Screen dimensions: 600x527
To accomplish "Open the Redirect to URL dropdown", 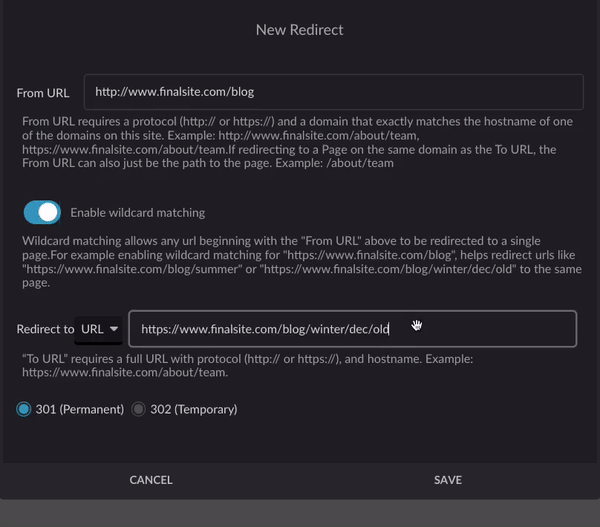I will [x=99, y=329].
